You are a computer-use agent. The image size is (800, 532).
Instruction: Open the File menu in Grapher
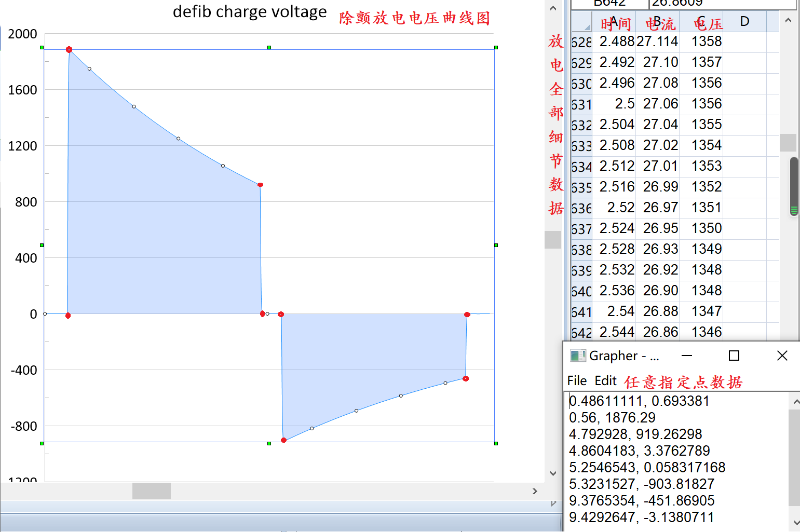[x=577, y=381]
